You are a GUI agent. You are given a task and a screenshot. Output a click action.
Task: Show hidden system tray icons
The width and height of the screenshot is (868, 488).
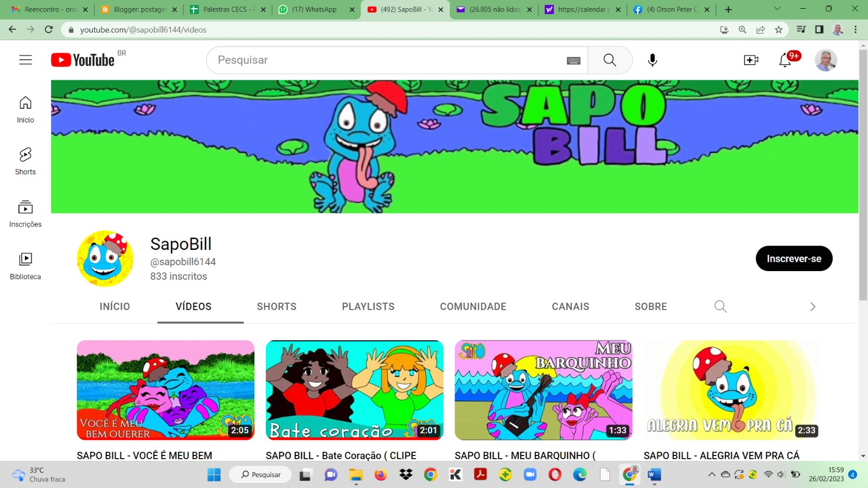pos(712,474)
